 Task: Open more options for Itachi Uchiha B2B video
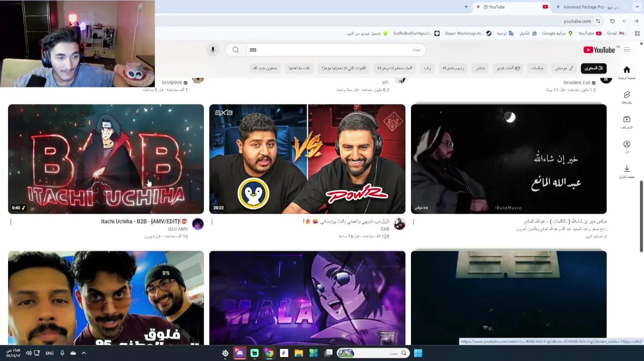point(11,222)
